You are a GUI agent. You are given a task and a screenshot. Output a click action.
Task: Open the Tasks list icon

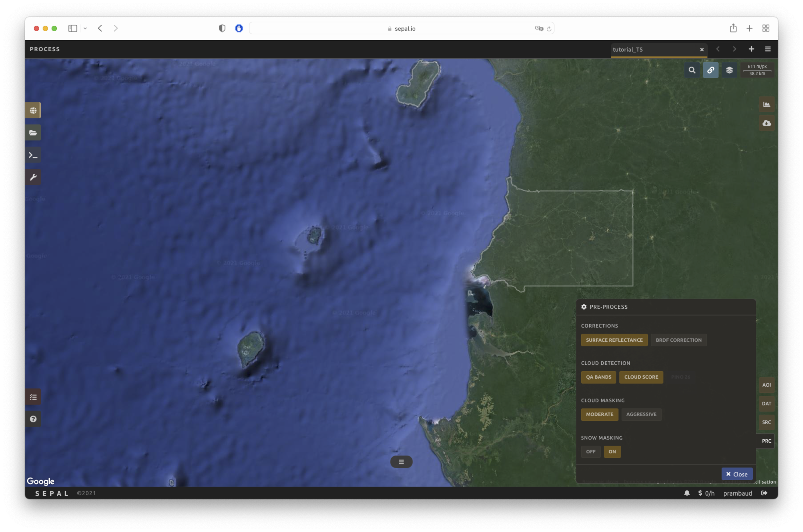(x=33, y=397)
